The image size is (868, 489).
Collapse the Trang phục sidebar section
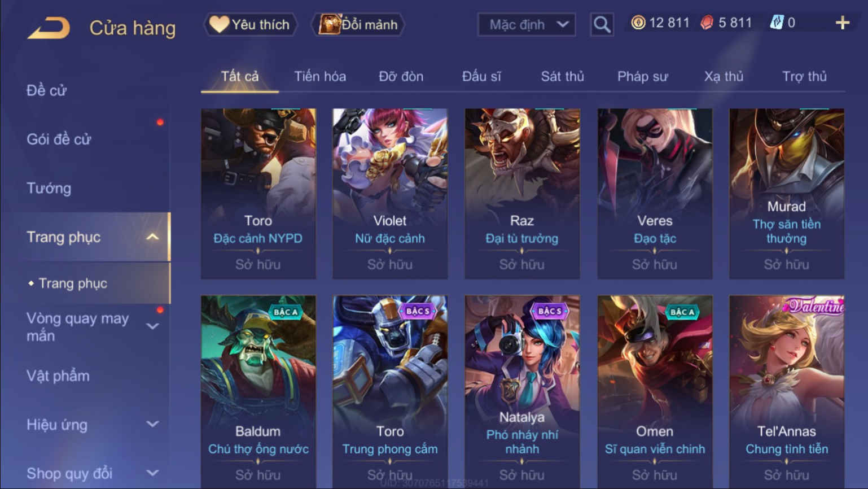tap(152, 237)
